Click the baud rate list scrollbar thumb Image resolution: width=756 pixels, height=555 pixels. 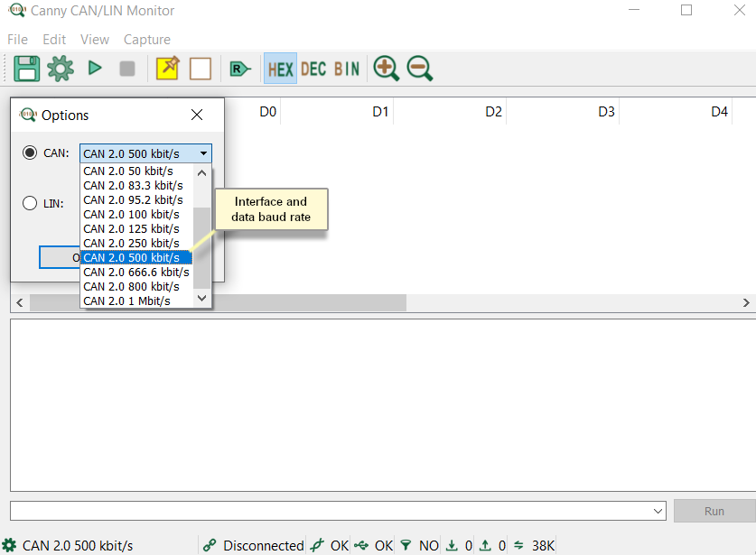[x=202, y=248]
